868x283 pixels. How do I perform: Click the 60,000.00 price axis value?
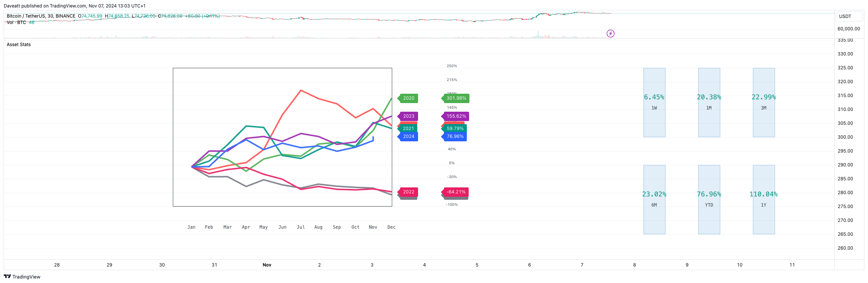(849, 29)
